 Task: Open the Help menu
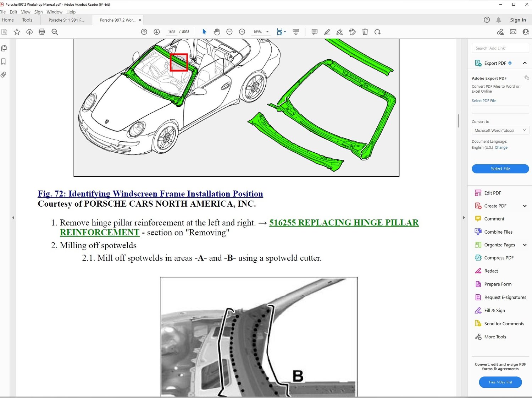pyautogui.click(x=71, y=12)
